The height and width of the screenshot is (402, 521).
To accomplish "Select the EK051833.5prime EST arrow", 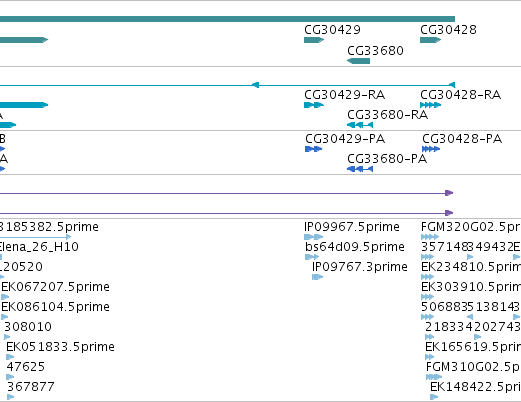I will (x=10, y=357).
